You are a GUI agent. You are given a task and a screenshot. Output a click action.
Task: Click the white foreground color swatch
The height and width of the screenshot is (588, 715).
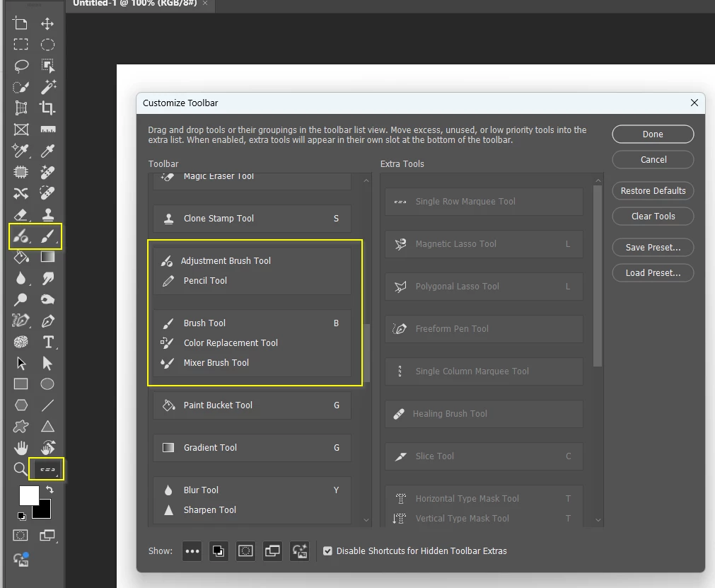[x=28, y=494]
